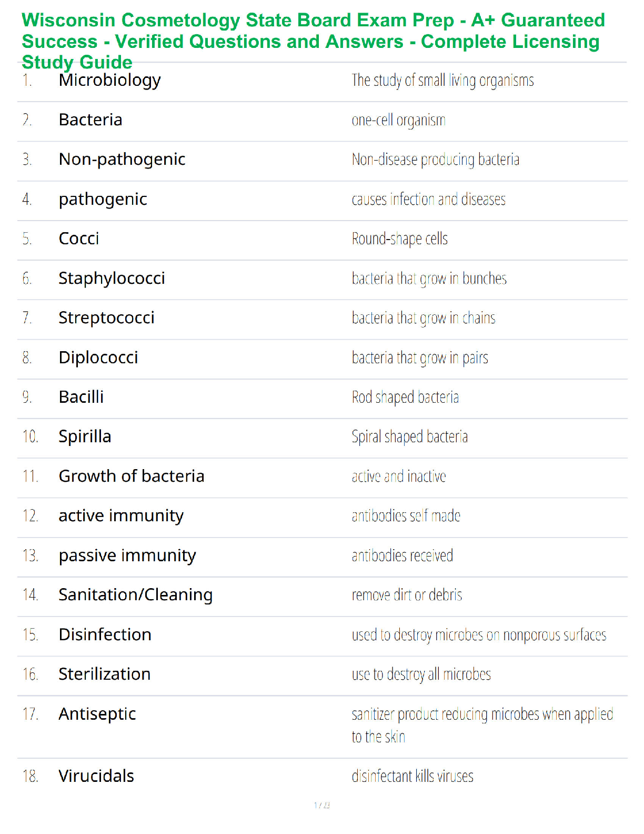The height and width of the screenshot is (834, 644).
Task: Click the term "passive immunity"
Action: pos(127,556)
